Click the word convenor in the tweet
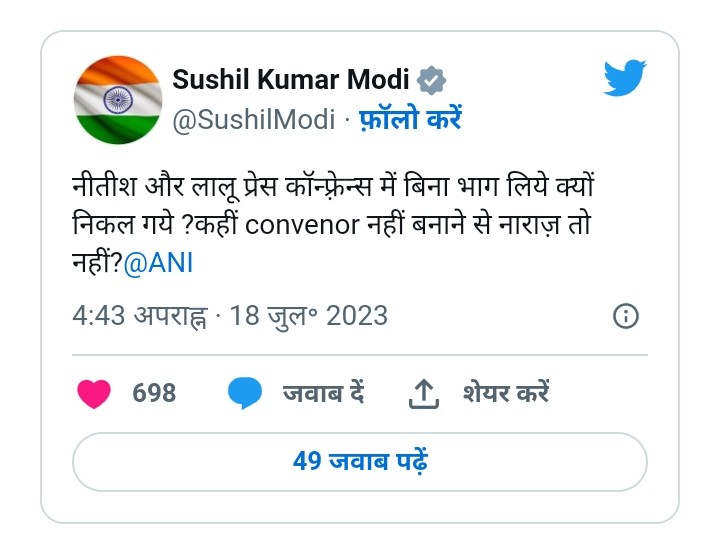Image resolution: width=720 pixels, height=552 pixels. coord(302,225)
